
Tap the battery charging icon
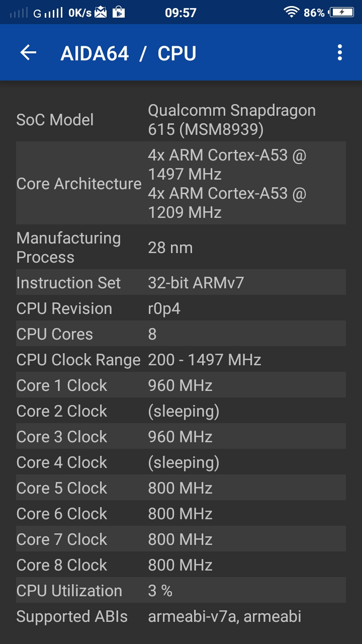341,12
